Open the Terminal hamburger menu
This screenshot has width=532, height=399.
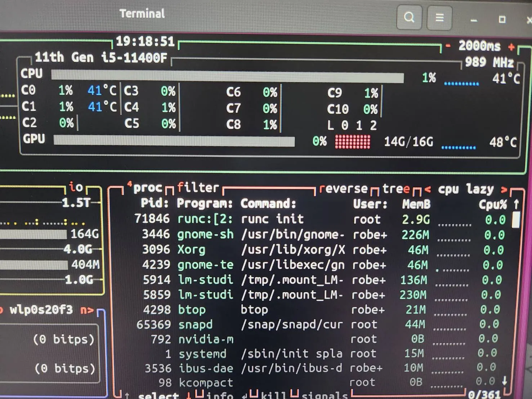pos(439,17)
